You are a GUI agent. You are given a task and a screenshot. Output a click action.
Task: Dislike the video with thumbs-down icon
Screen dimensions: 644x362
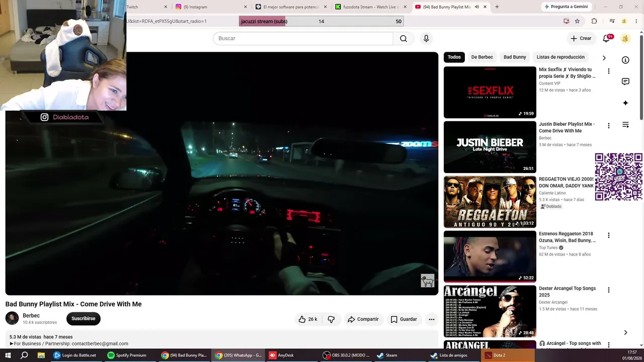click(331, 319)
